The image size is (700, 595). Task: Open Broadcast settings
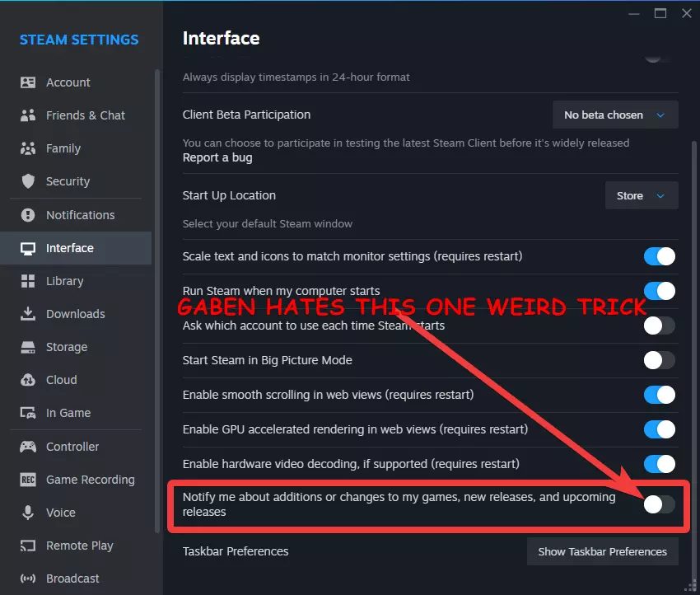(x=76, y=579)
